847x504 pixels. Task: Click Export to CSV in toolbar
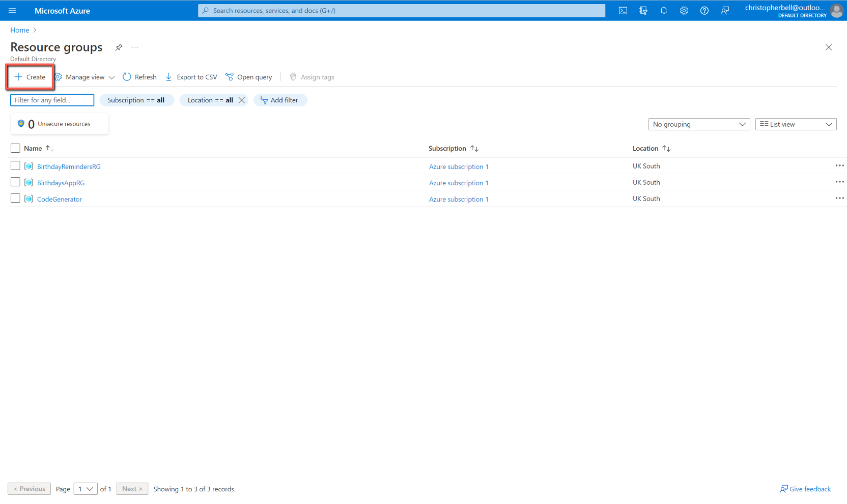tap(191, 77)
